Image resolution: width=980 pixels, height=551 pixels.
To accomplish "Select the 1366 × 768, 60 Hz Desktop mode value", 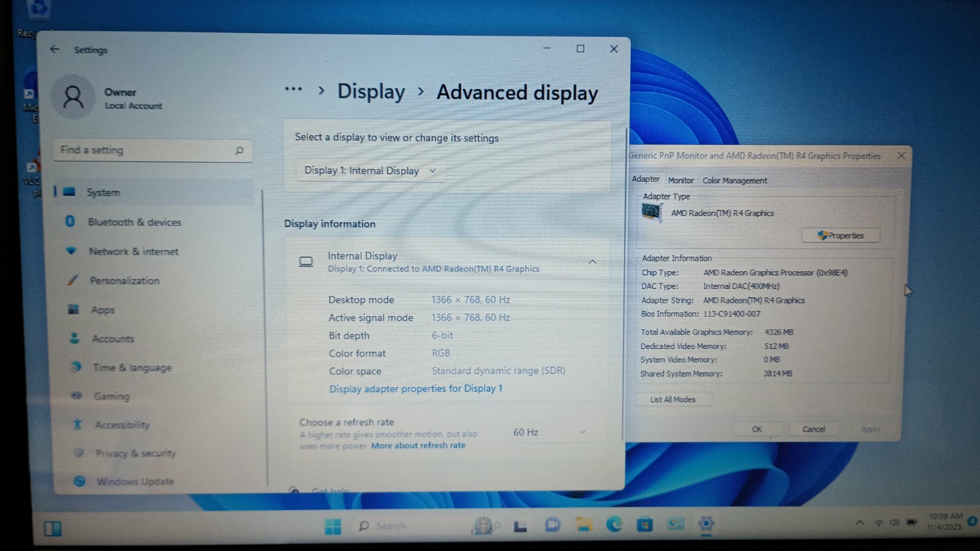I will pos(470,300).
